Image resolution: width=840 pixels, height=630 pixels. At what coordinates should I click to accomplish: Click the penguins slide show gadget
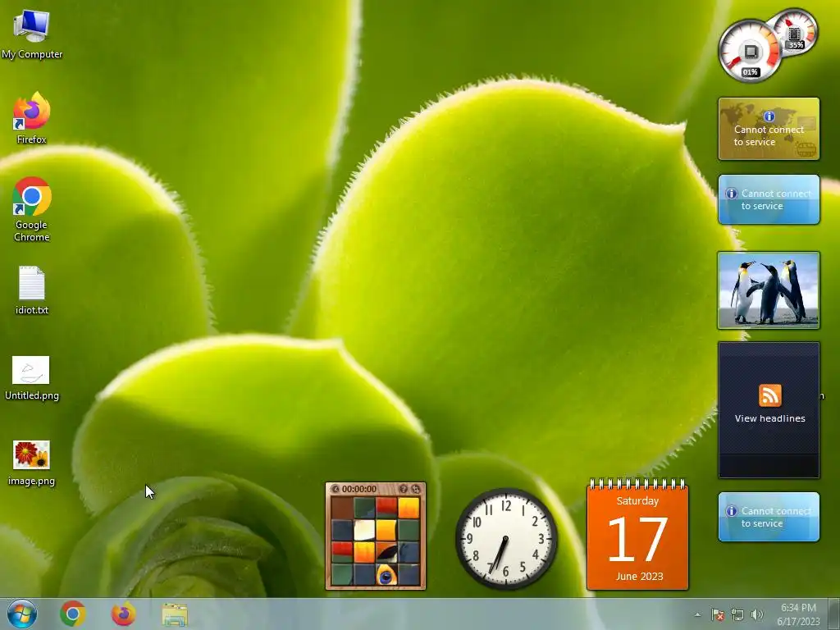point(769,290)
